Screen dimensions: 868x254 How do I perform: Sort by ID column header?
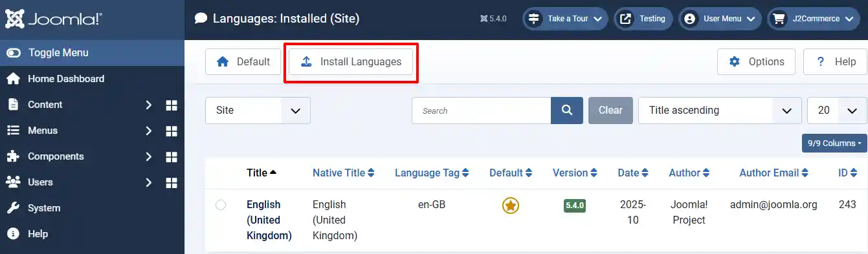pyautogui.click(x=847, y=173)
